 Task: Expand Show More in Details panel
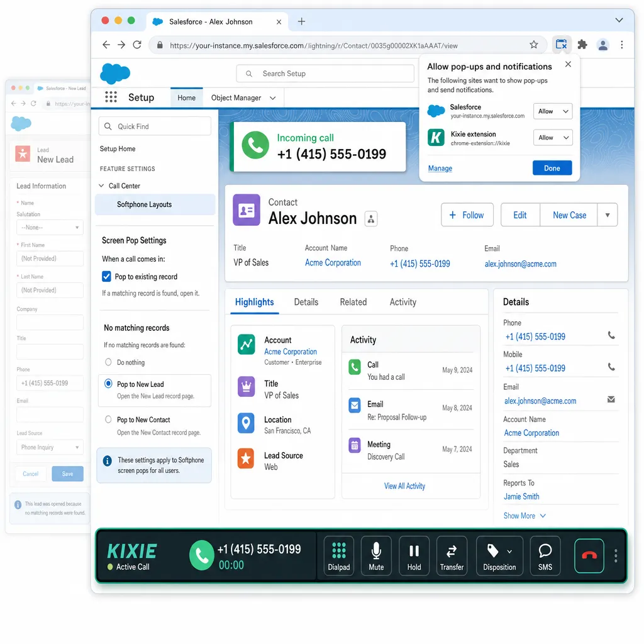point(525,516)
